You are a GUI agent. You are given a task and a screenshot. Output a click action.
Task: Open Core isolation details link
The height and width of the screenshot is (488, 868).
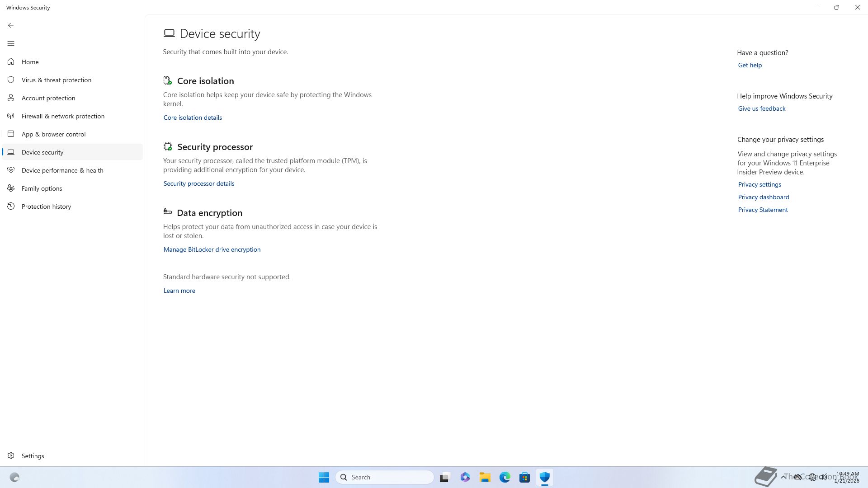click(193, 117)
